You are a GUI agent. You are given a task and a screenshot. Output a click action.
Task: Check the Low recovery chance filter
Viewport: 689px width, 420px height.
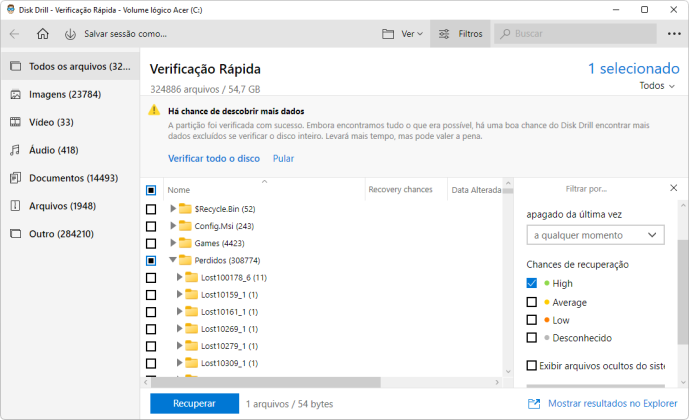tap(532, 320)
